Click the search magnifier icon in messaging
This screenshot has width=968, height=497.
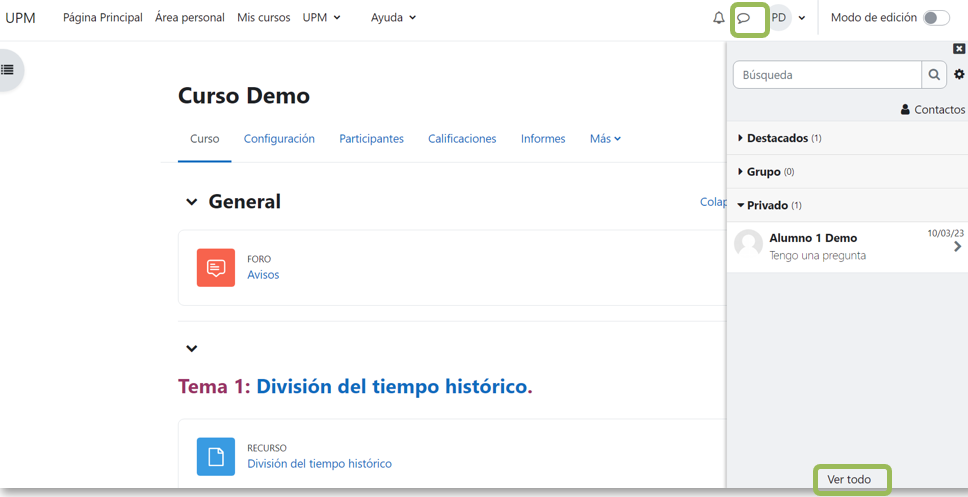(934, 75)
